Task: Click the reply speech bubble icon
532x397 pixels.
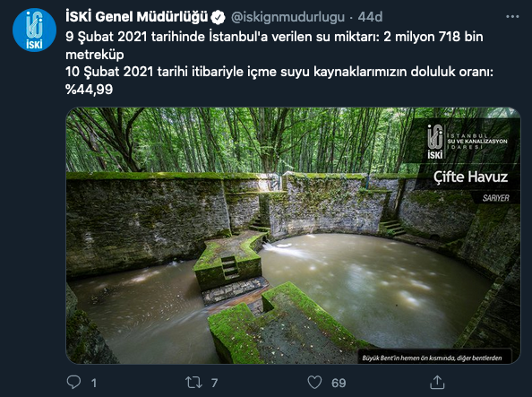Action: click(x=73, y=383)
